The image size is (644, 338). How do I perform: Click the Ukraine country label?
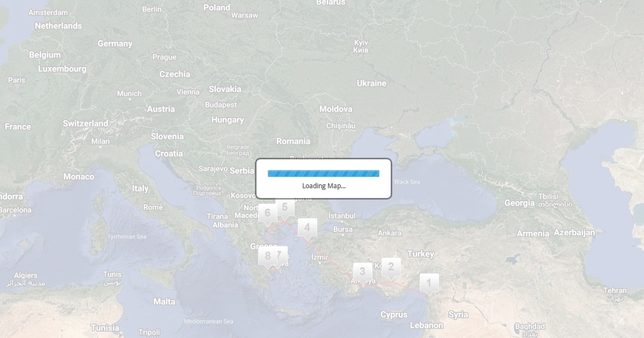pyautogui.click(x=371, y=83)
